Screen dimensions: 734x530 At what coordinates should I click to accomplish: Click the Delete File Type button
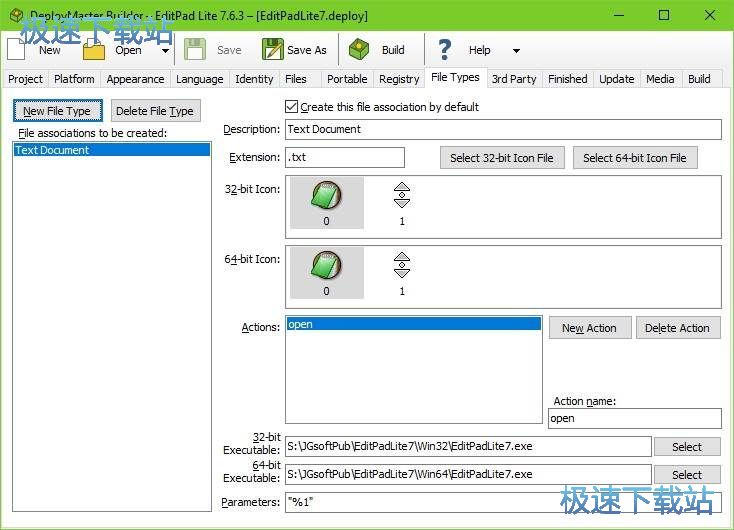[155, 111]
